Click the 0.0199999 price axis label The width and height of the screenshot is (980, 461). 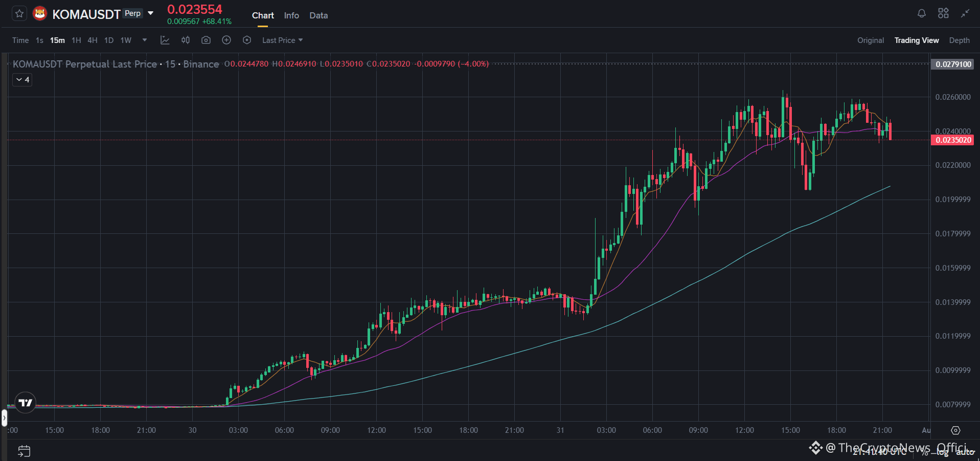coord(953,200)
